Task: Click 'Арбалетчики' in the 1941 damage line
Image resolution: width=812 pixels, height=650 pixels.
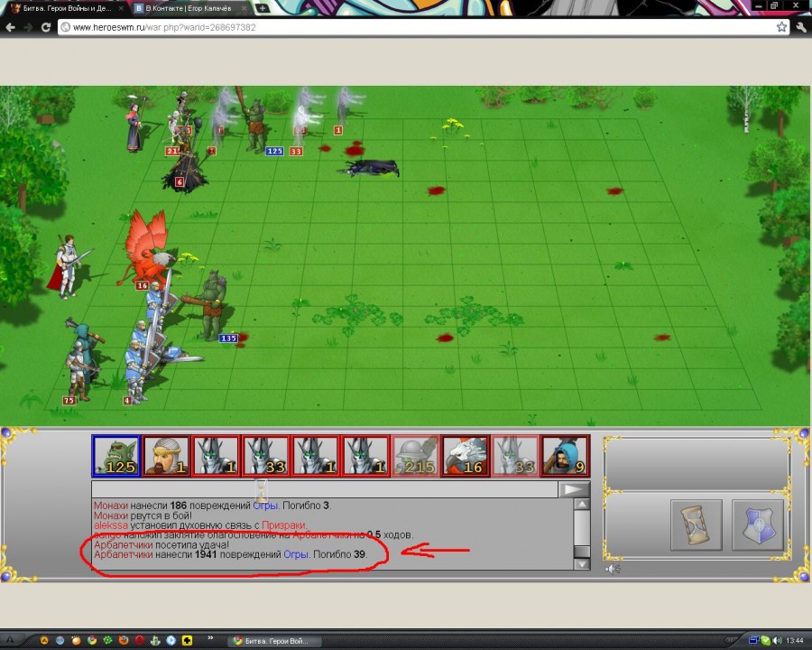Action: [x=124, y=554]
